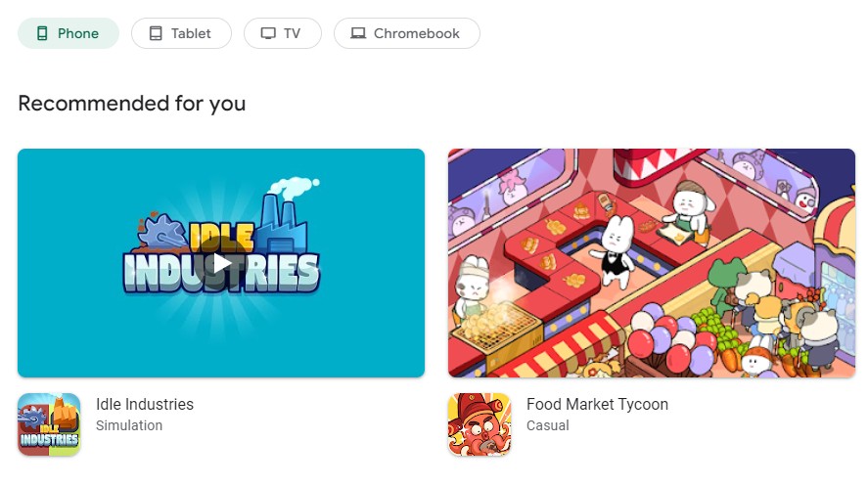Select the Chromebook device filter
Image resolution: width=868 pixels, height=486 pixels.
[407, 33]
